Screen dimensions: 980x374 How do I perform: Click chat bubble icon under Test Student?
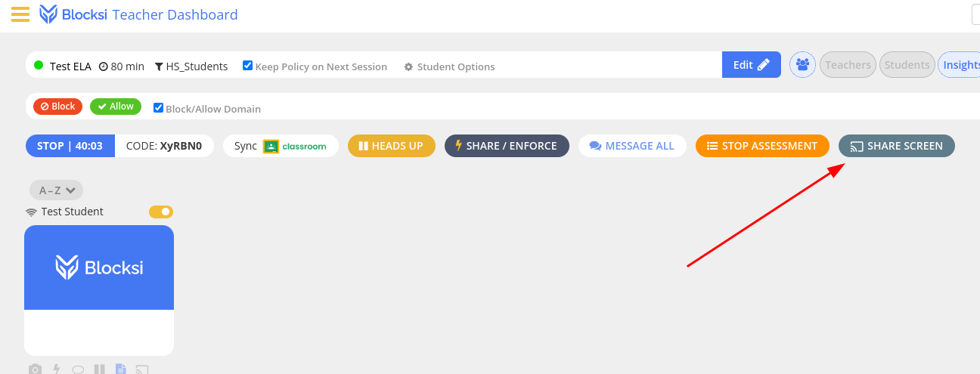(78, 369)
